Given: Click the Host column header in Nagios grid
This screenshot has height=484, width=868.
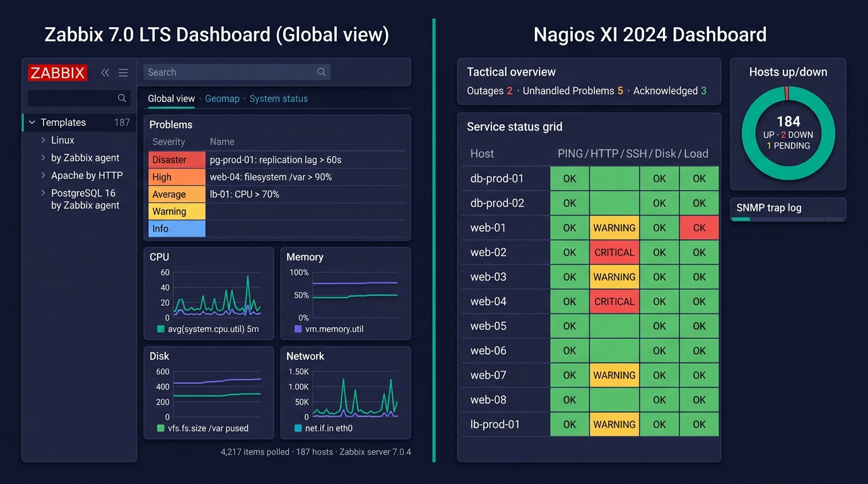Looking at the screenshot, I should (482, 154).
